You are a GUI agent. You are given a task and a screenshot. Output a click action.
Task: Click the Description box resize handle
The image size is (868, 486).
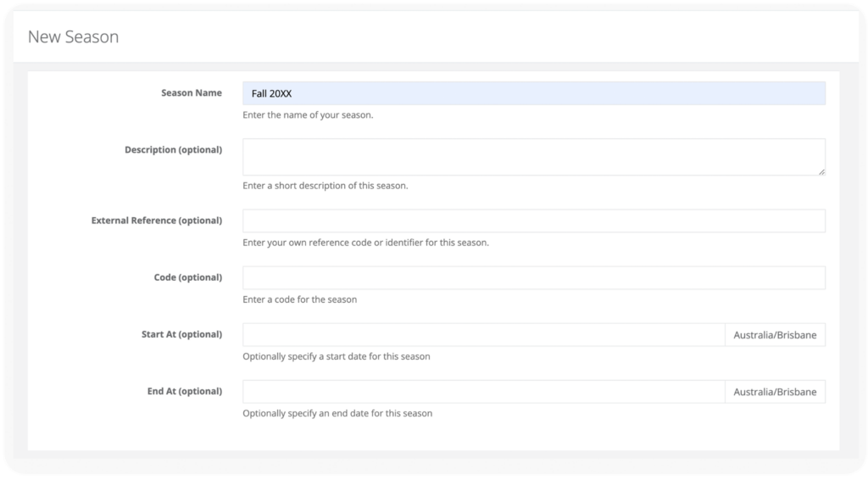[821, 172]
